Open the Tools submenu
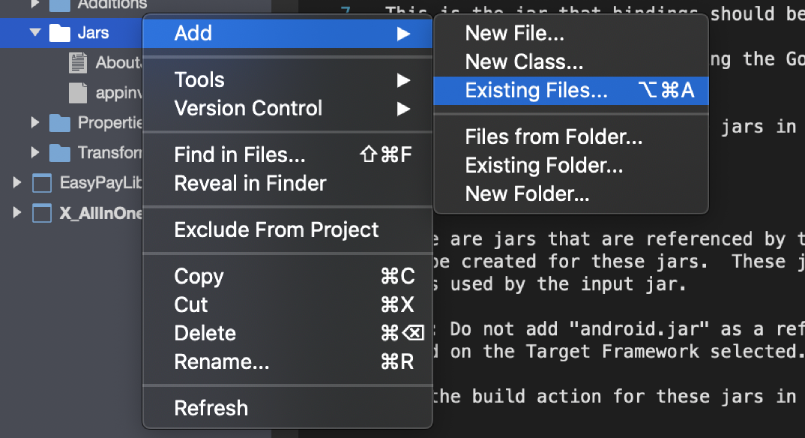 click(x=288, y=80)
